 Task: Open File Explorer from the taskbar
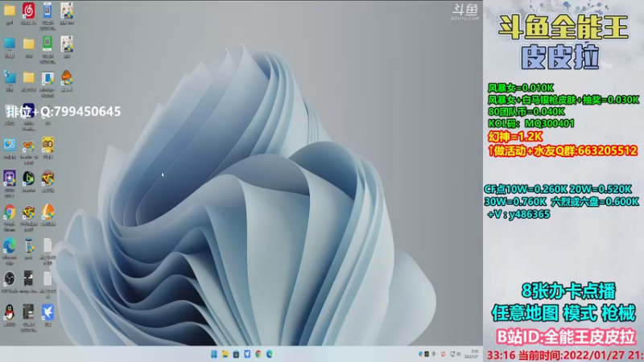(225, 354)
